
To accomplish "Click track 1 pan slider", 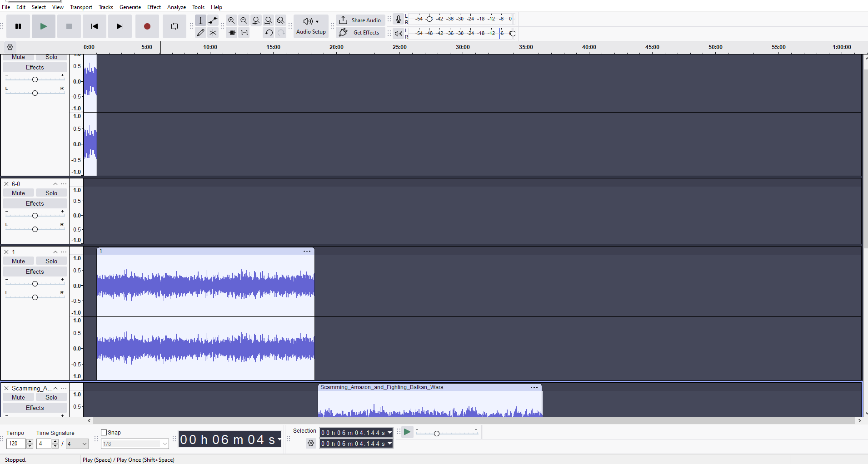I will click(x=35, y=297).
